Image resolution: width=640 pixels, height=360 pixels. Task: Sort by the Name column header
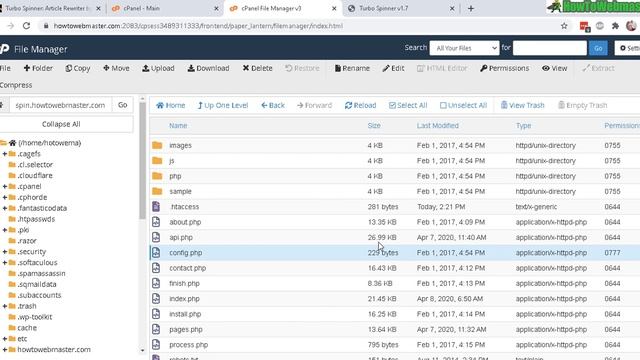pyautogui.click(x=178, y=126)
